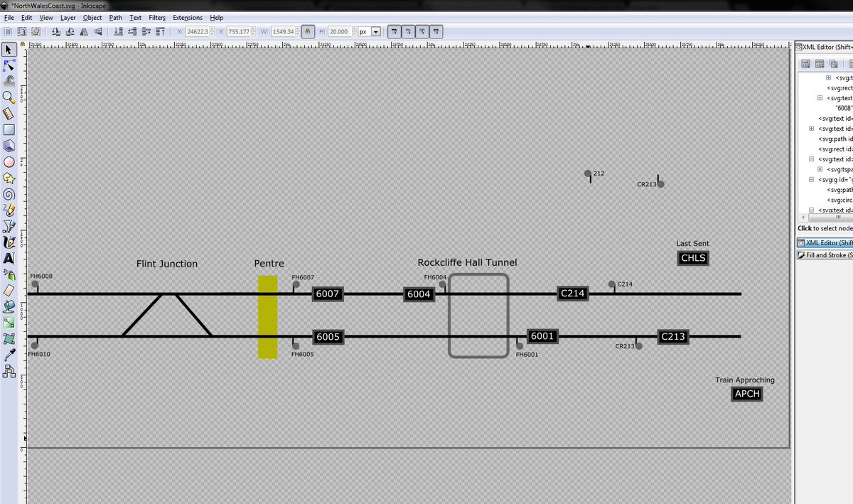
Task: Rotate selection 90 degrees counter-clockwise
Action: [x=55, y=31]
